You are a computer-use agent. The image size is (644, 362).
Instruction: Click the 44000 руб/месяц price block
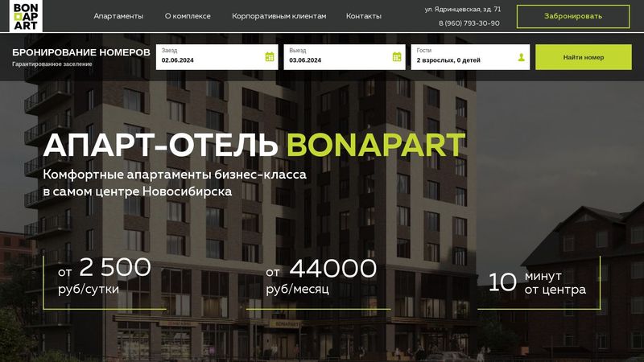[320, 276]
